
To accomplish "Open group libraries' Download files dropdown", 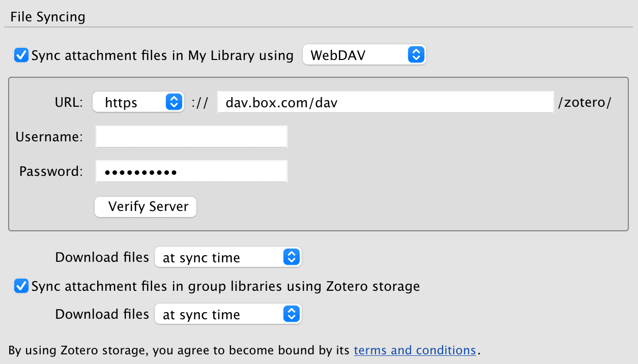I will pyautogui.click(x=227, y=315).
